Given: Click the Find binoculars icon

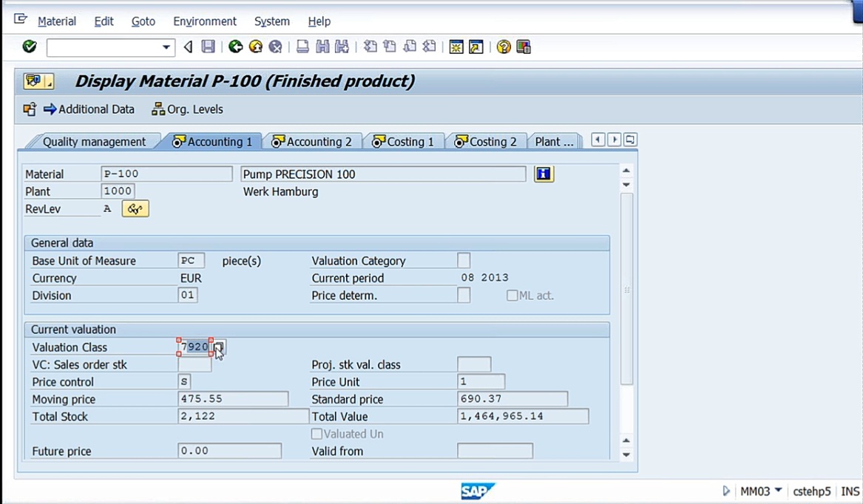Looking at the screenshot, I should (322, 47).
